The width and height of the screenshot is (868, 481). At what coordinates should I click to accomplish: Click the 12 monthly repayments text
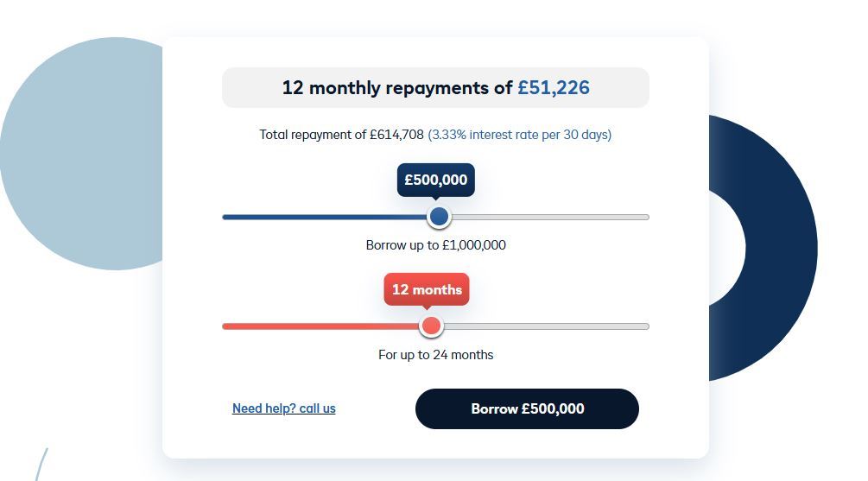[x=397, y=88]
